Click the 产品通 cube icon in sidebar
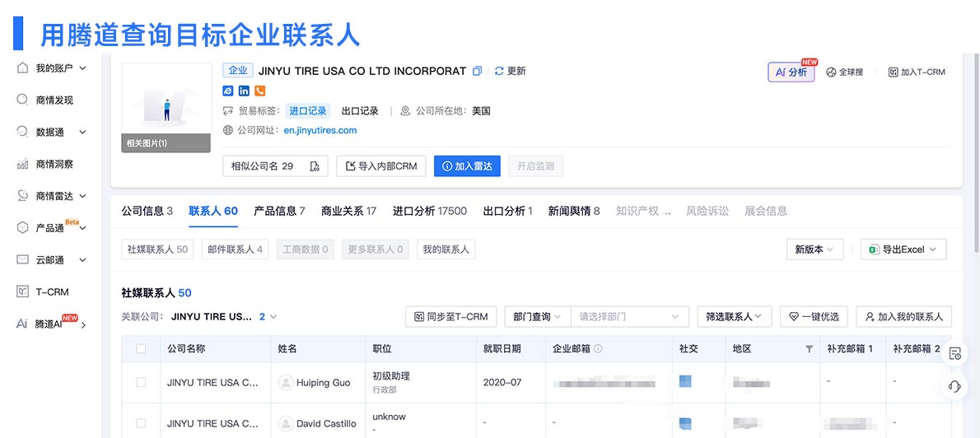Image resolution: width=980 pixels, height=438 pixels. 22,227
